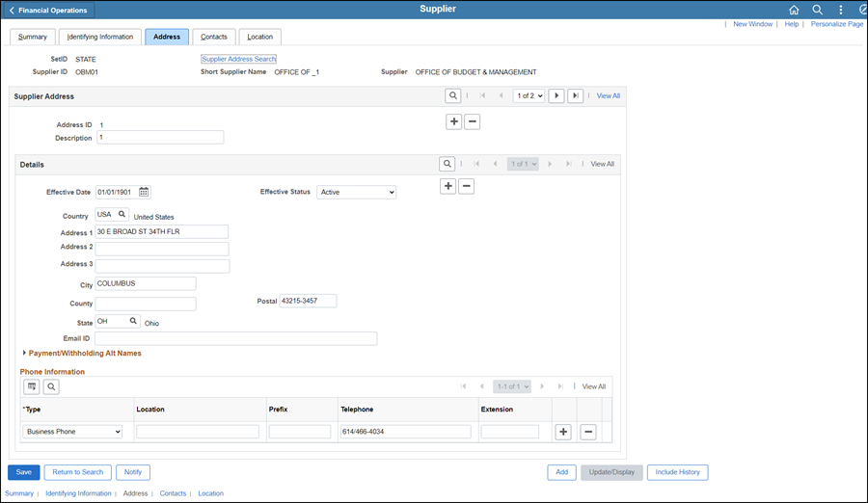Image resolution: width=868 pixels, height=503 pixels.
Task: Switch to the Identifying Information tab
Action: pos(100,37)
